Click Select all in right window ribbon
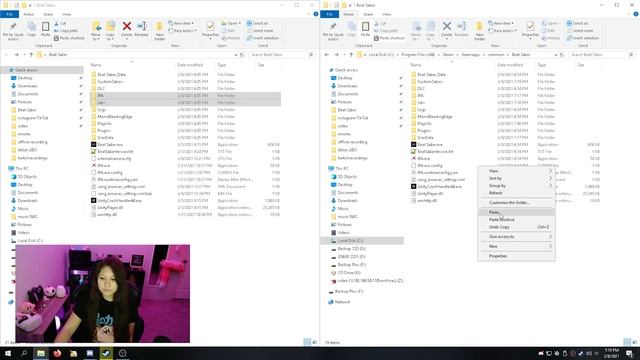 (x=578, y=23)
